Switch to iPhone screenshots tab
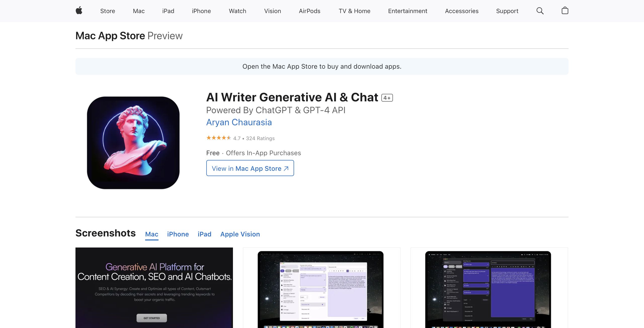Screen dimensions: 644x328 click(x=178, y=234)
